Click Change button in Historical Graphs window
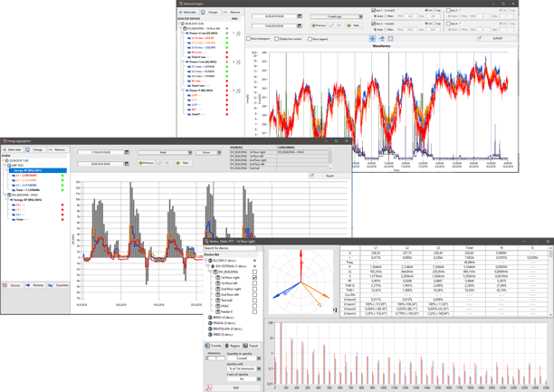554x392 pixels. pyautogui.click(x=210, y=12)
